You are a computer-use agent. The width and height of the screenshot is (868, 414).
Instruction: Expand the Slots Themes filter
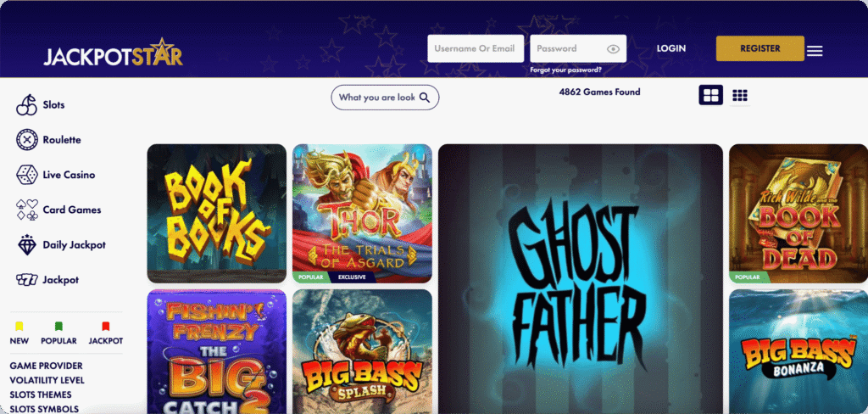point(41,394)
